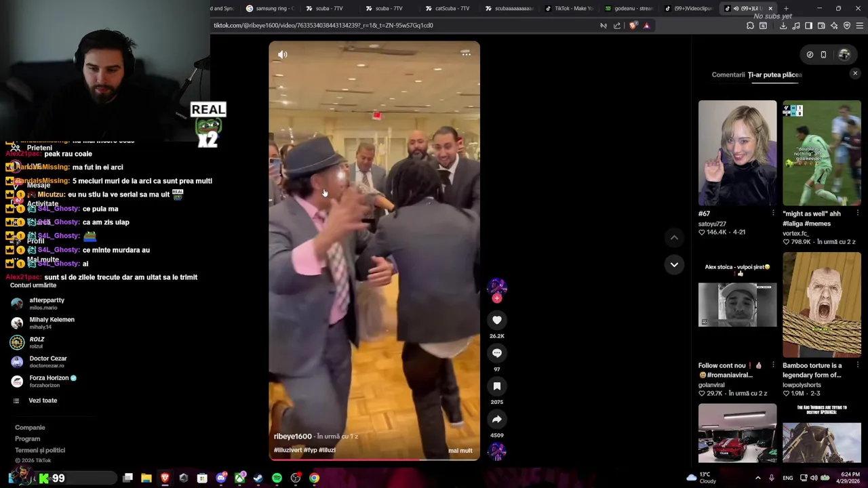Expand the caption with mai mult

(460, 451)
